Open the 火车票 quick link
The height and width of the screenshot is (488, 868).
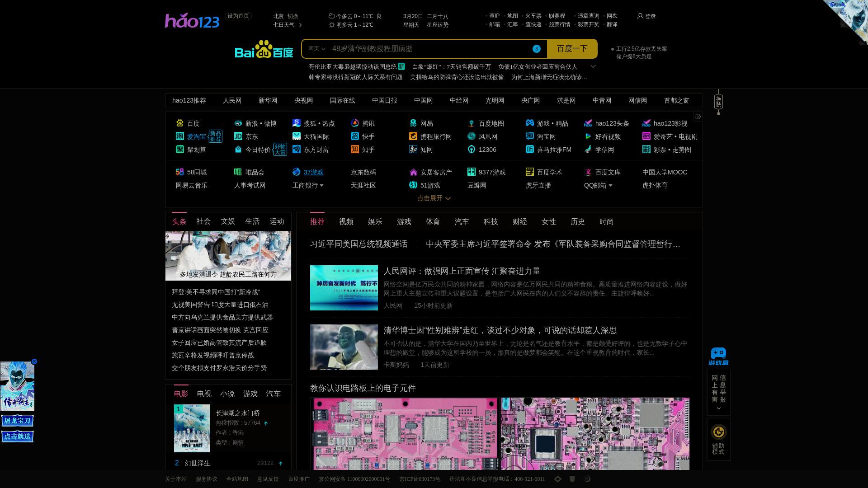(533, 16)
